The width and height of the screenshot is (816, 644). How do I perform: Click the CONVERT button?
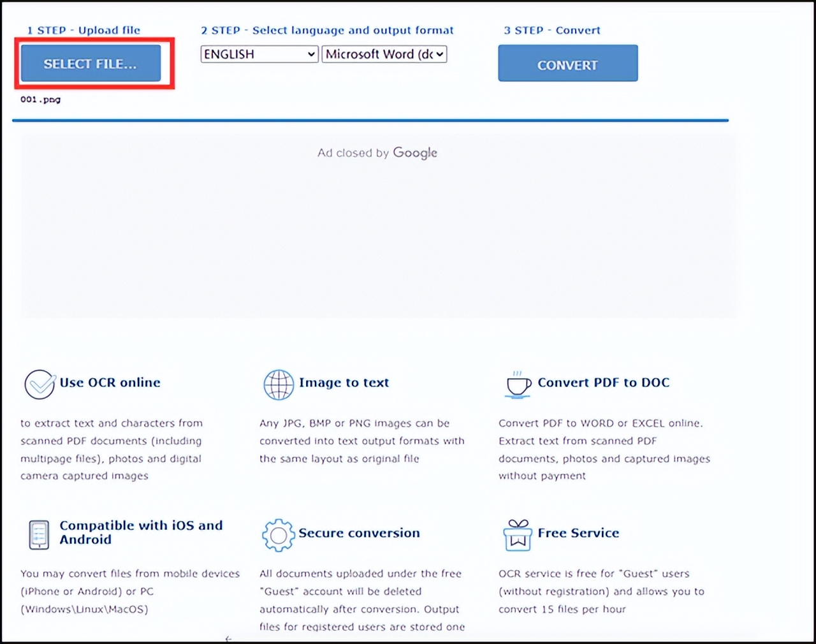[567, 63]
